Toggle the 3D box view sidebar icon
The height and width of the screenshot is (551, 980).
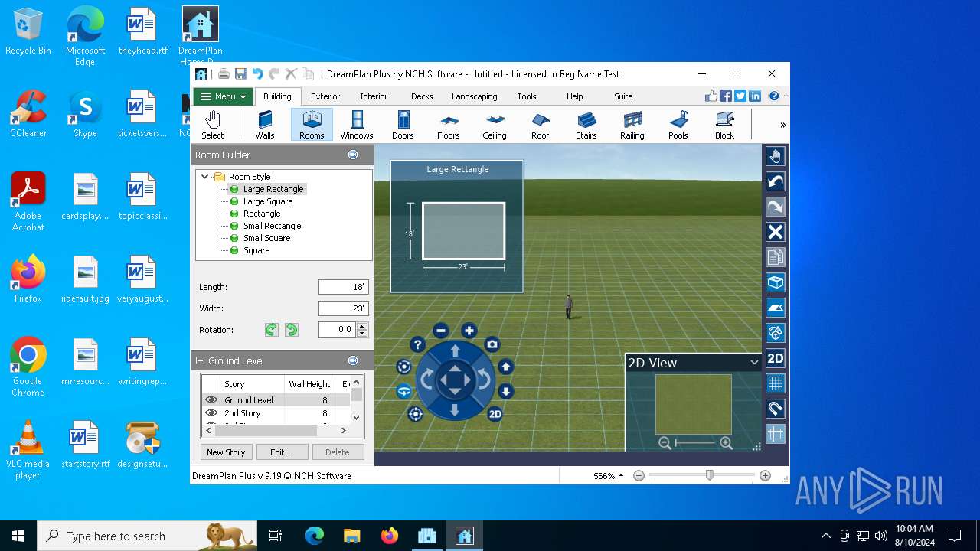(x=776, y=282)
